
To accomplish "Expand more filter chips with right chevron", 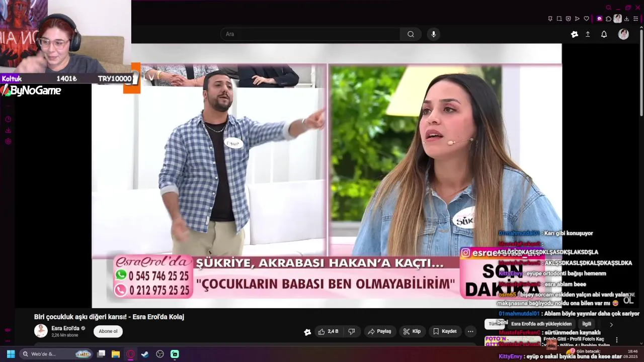I will 611,325.
